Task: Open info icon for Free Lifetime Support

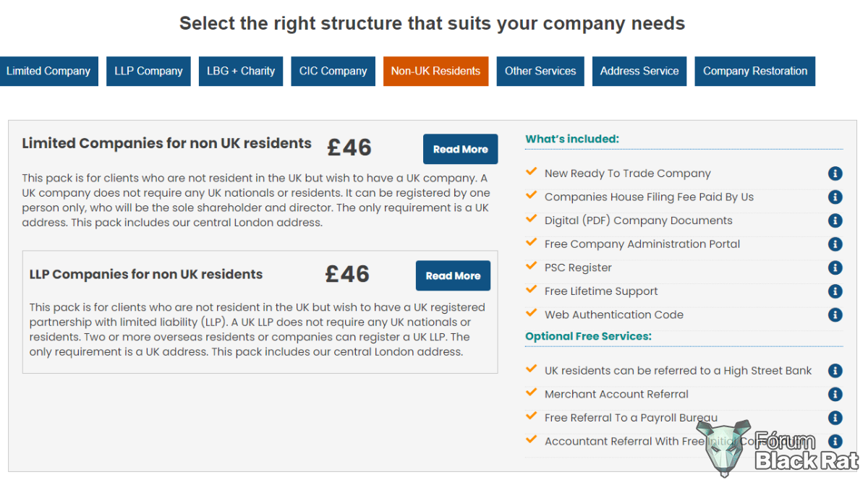Action: pyautogui.click(x=835, y=291)
